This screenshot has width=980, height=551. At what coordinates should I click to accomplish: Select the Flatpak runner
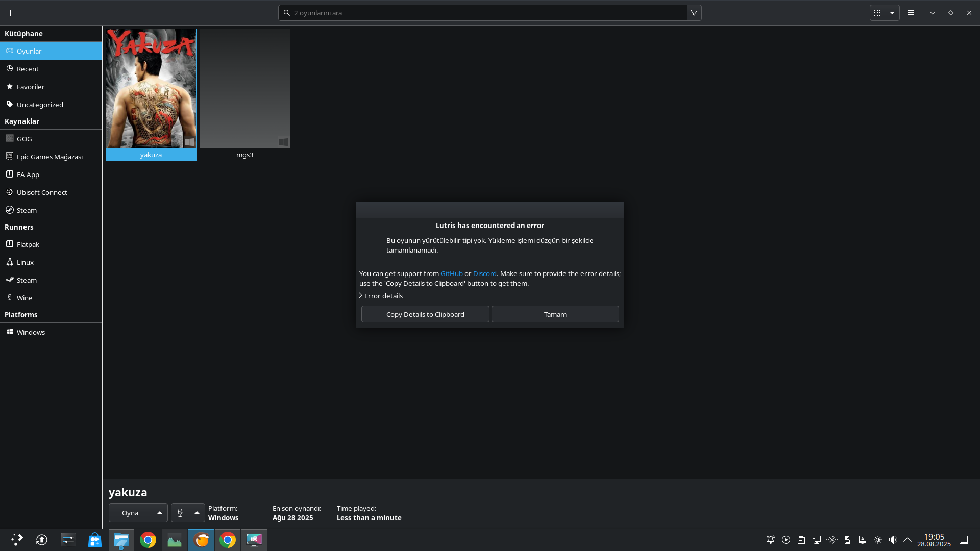click(51, 244)
